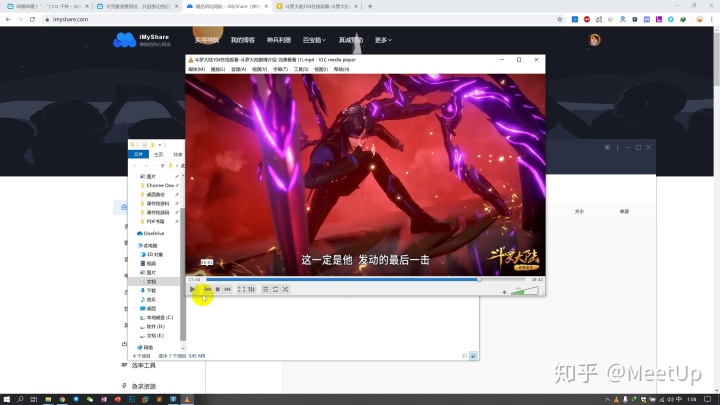Open the VLC 视图(I) menu
This screenshot has height=405, width=720.
(x=321, y=69)
